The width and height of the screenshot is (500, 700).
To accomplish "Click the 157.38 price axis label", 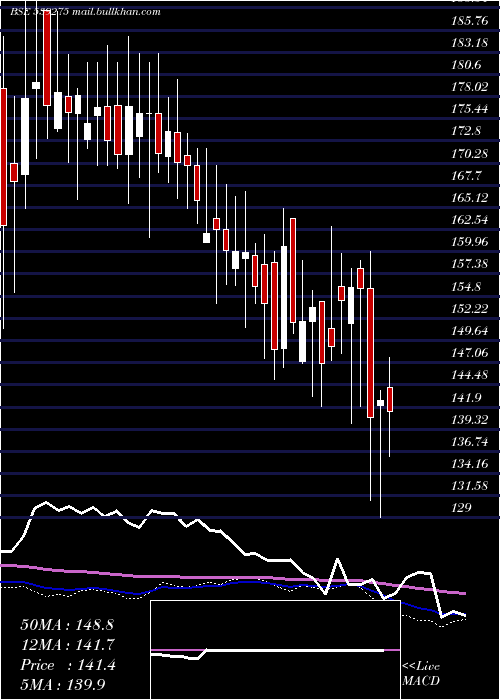I will [x=470, y=264].
